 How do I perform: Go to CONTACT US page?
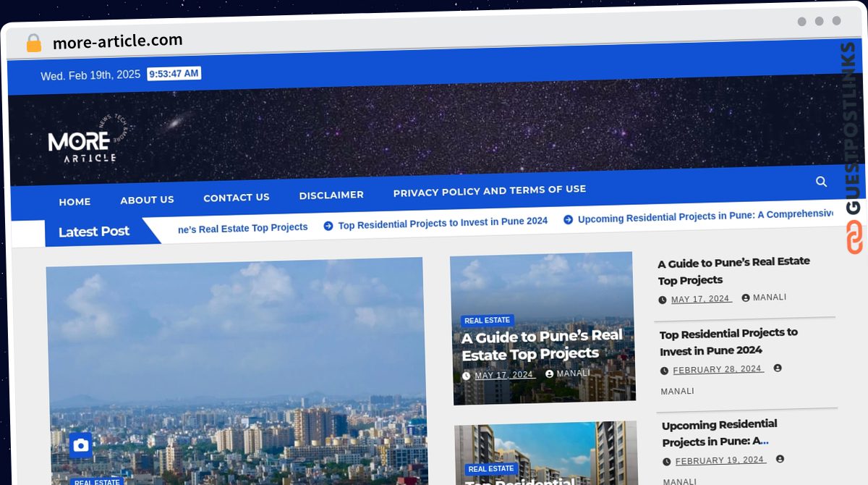click(237, 198)
